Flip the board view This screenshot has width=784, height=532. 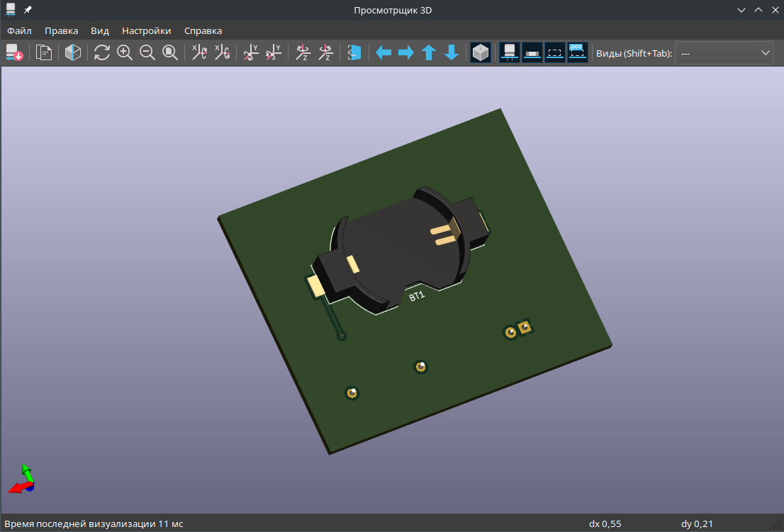coord(354,52)
